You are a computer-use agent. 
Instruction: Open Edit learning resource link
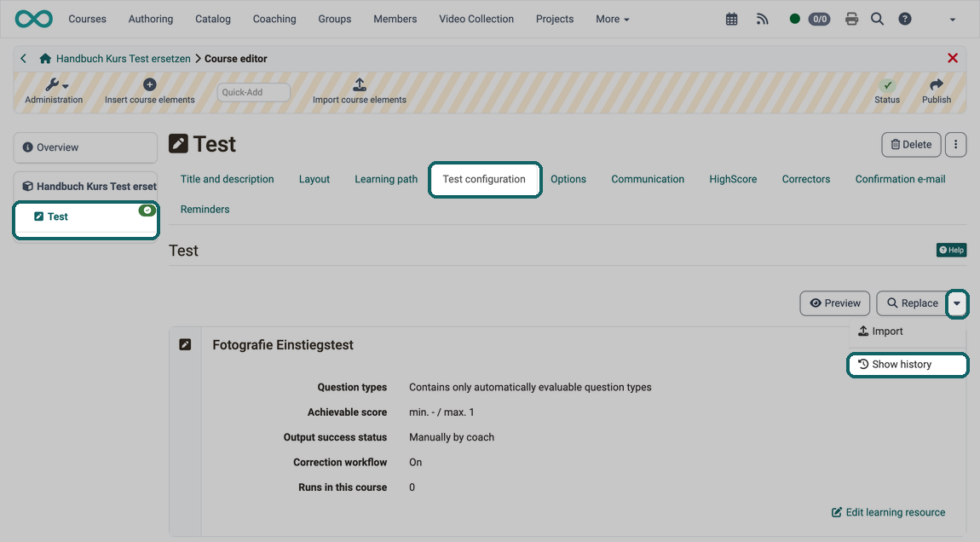coord(888,513)
